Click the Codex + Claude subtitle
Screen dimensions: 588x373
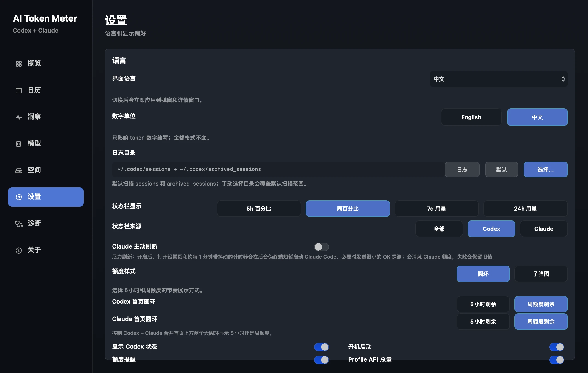(36, 31)
